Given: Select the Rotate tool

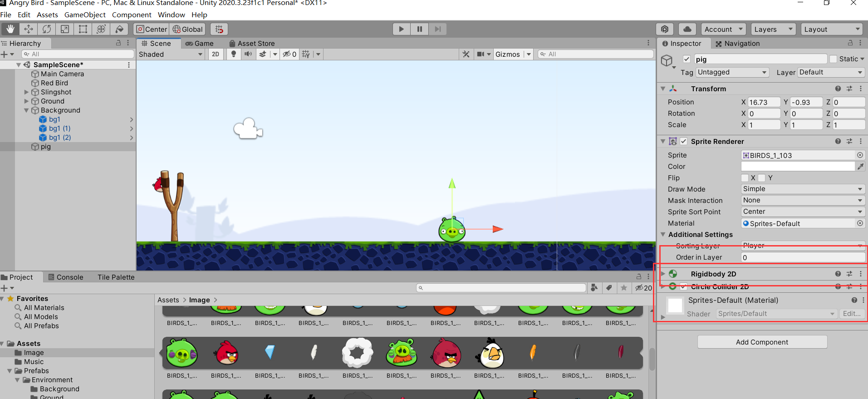Looking at the screenshot, I should pos(47,29).
